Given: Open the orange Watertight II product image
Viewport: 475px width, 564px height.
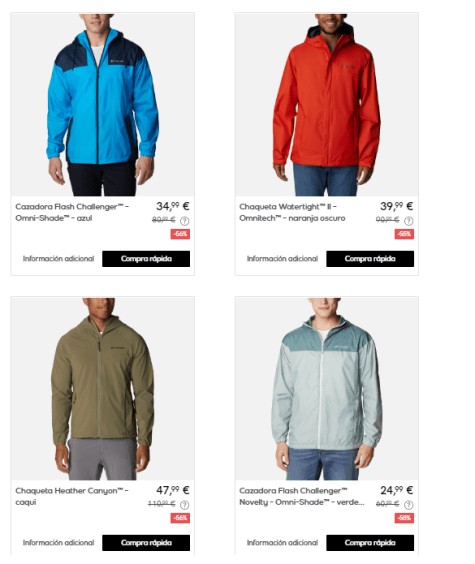Looking at the screenshot, I should tap(326, 105).
